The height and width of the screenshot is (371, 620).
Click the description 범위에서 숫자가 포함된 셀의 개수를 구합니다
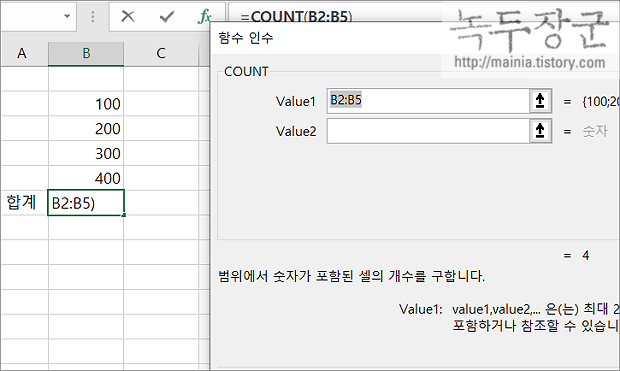(x=352, y=276)
